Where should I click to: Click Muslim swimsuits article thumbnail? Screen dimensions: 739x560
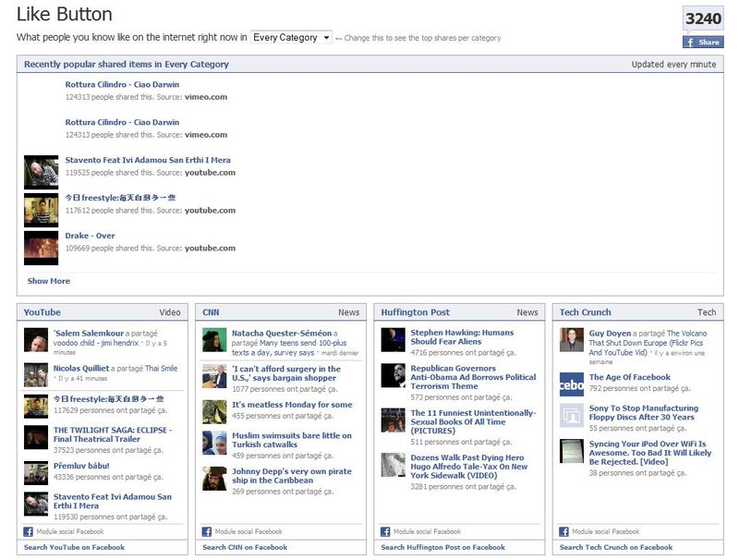point(214,443)
